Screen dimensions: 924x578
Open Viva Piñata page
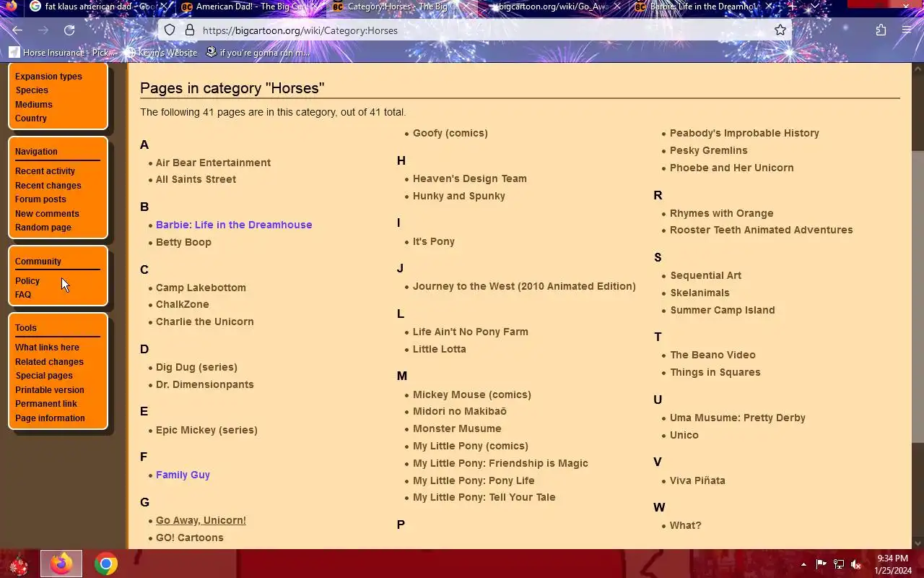click(x=697, y=480)
